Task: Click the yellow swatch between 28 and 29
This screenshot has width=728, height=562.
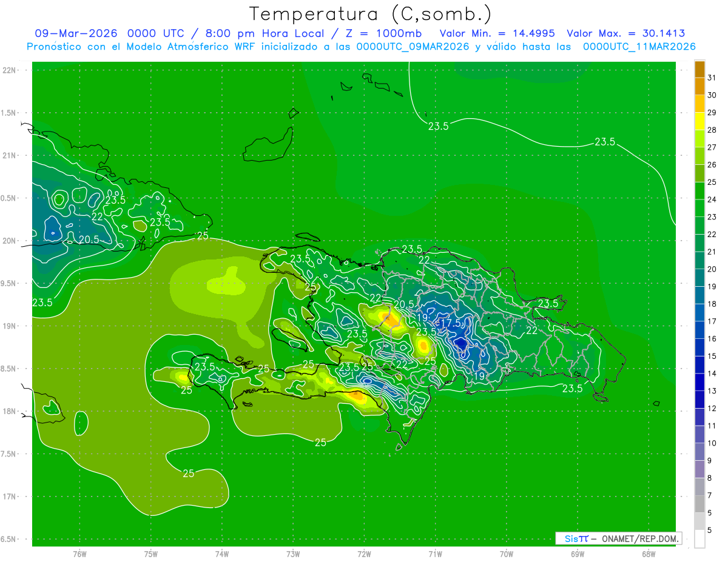Action: click(x=699, y=121)
